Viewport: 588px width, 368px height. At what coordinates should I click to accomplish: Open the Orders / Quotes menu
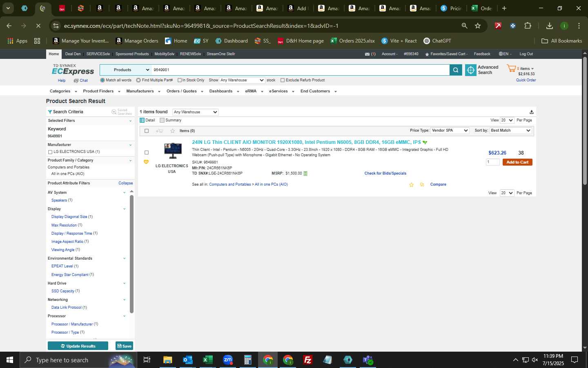tap(185, 91)
